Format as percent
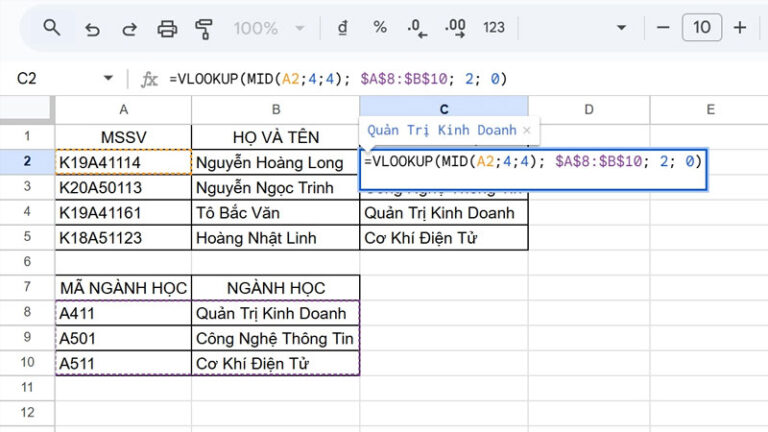Screen dimensions: 768x432 pos(380,27)
